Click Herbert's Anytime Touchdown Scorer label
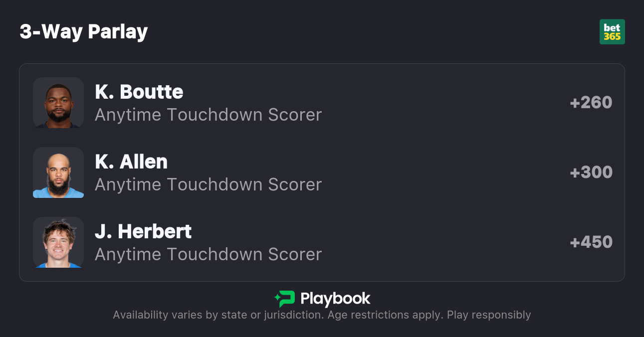Screen dimensions: 644x337 pos(208,254)
